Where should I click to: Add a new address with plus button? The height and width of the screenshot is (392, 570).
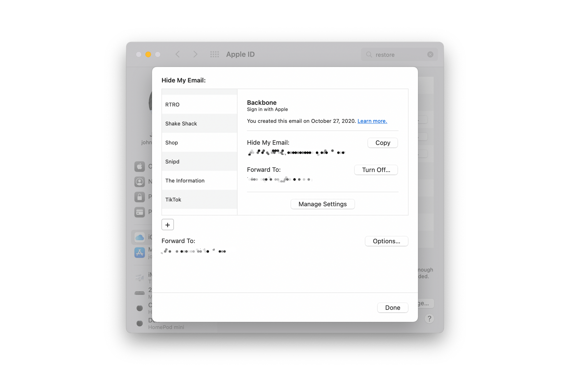coord(168,225)
